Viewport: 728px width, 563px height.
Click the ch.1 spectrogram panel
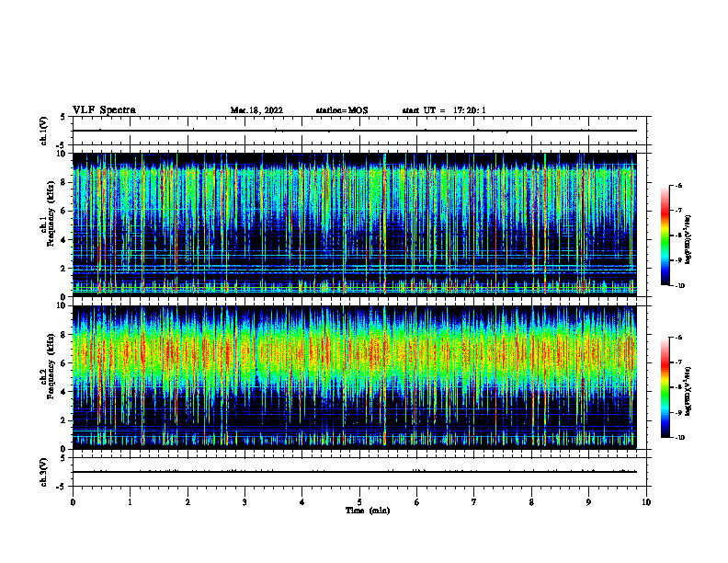pos(354,224)
